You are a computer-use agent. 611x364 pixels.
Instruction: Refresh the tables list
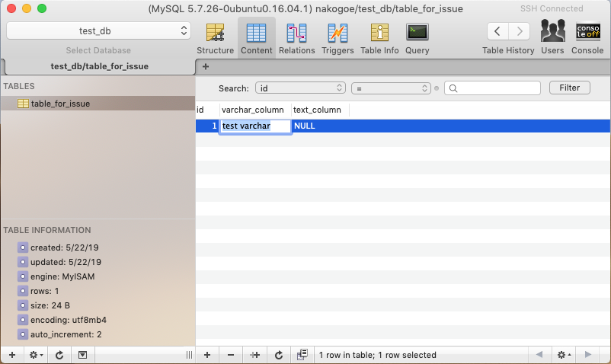(x=59, y=355)
